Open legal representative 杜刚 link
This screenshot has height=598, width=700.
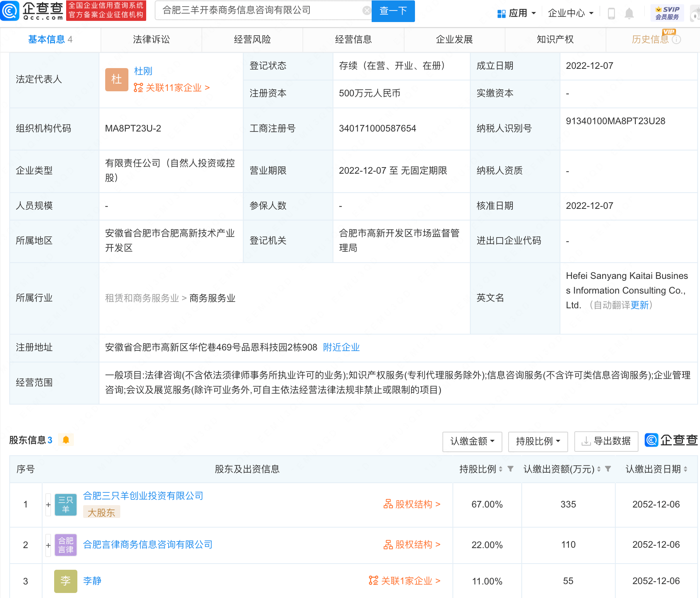143,71
